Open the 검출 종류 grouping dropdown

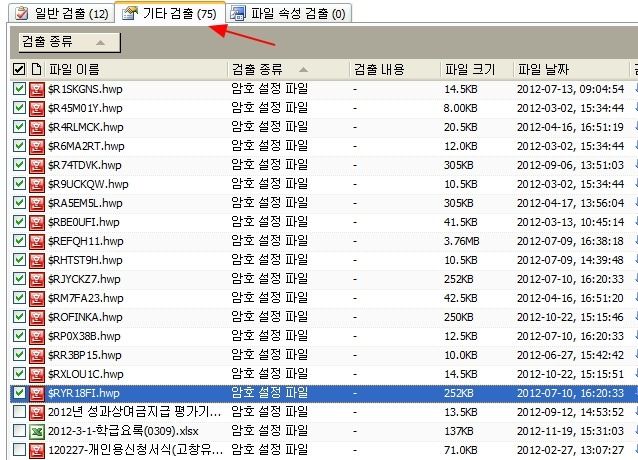click(x=70, y=42)
